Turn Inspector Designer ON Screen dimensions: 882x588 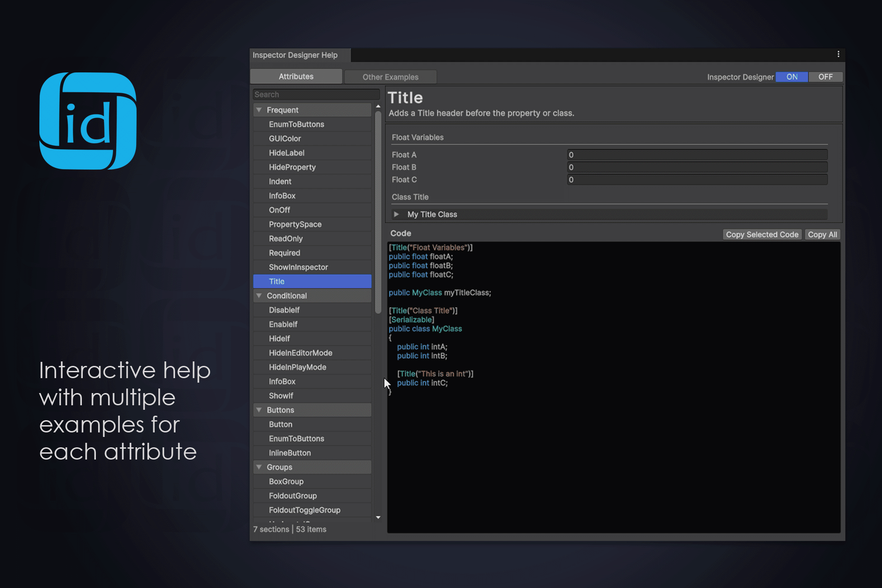click(792, 77)
